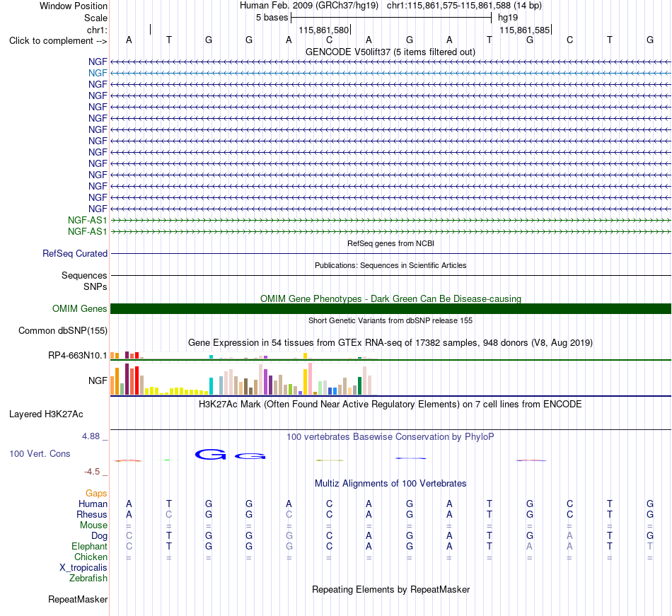Click the RP4-663N10.1 expression bar chart
This screenshot has height=616, width=672.
point(243,356)
